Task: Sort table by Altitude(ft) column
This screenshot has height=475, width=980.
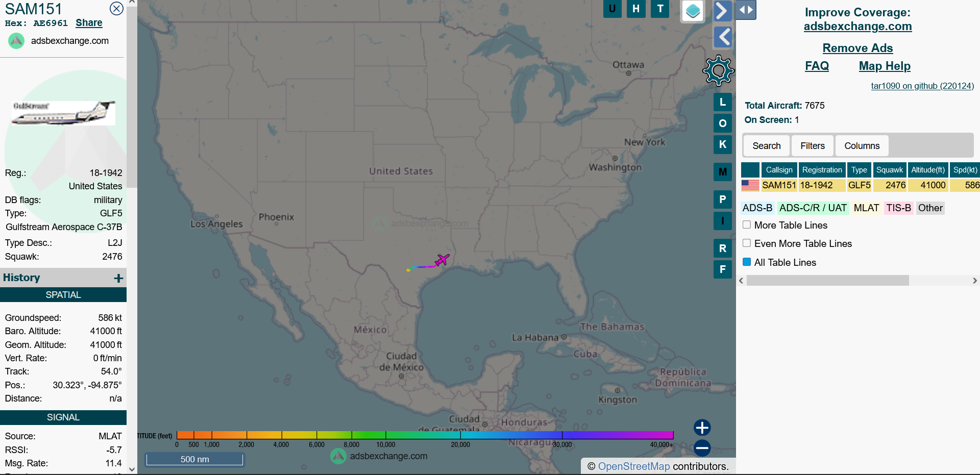Action: 928,170
